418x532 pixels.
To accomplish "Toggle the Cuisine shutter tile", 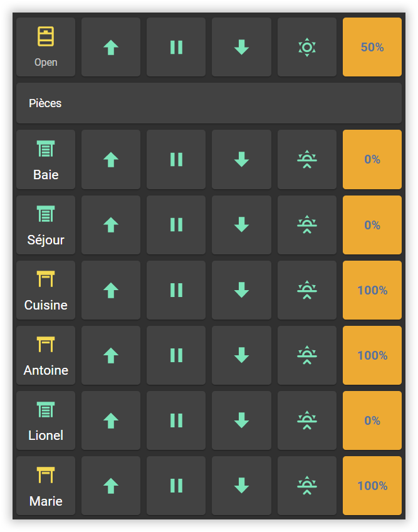I will coord(46,290).
